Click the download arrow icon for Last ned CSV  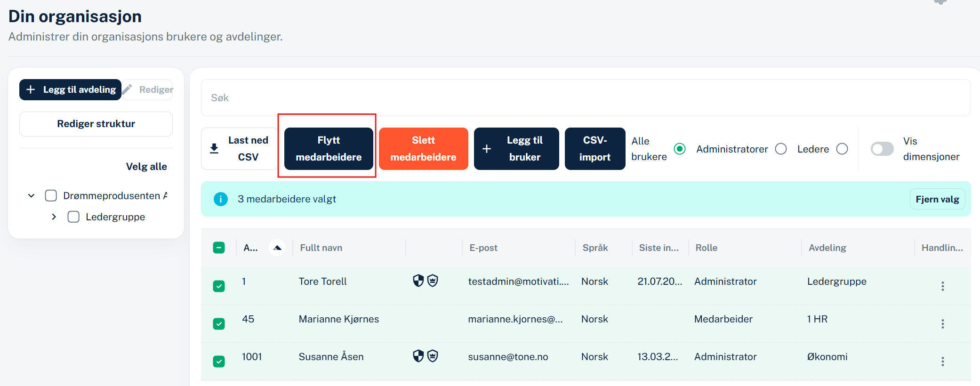click(x=214, y=149)
